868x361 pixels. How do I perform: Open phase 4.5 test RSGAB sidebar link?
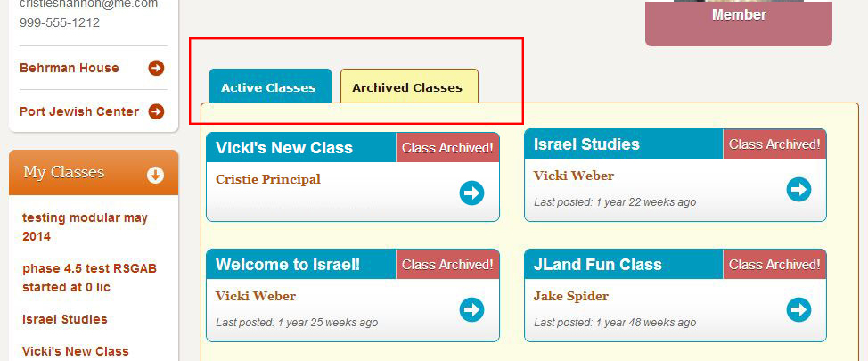point(90,278)
